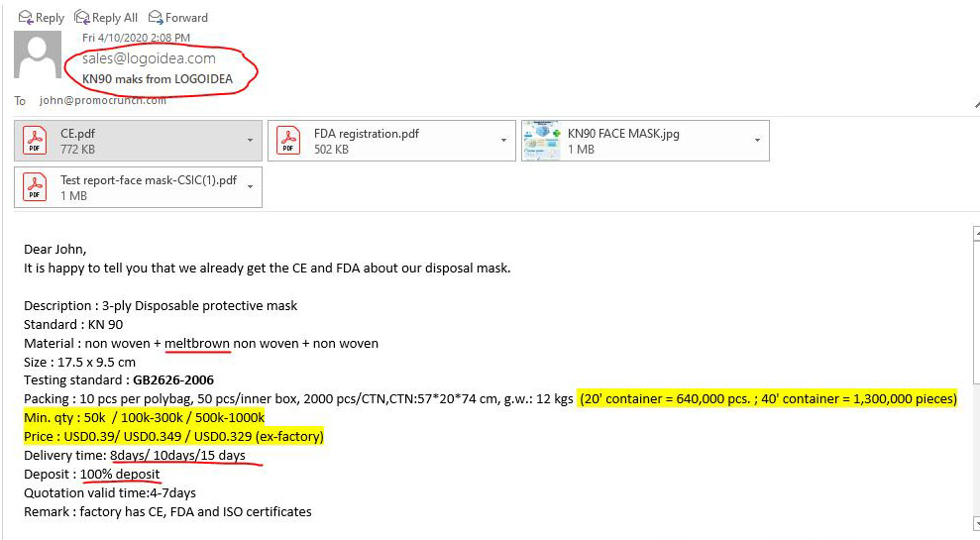Click the 'Delivery time: 8days/ 10days/15 days' line
This screenshot has width=980, height=540.
point(135,455)
